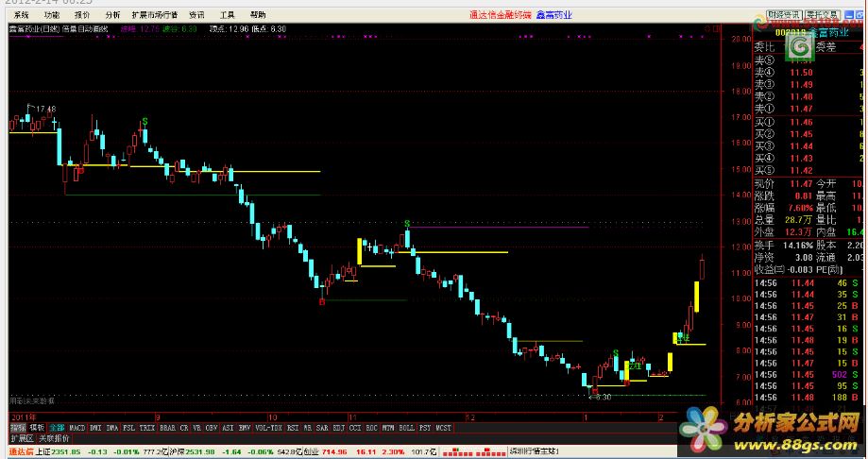Screen dimensions: 868x459
Task: Select the 全部 indicator filter
Action: tap(57, 428)
